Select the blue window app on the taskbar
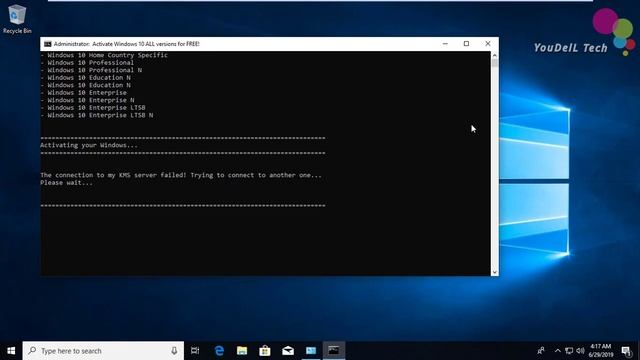Screen dimensions: 640x360 click(311, 351)
